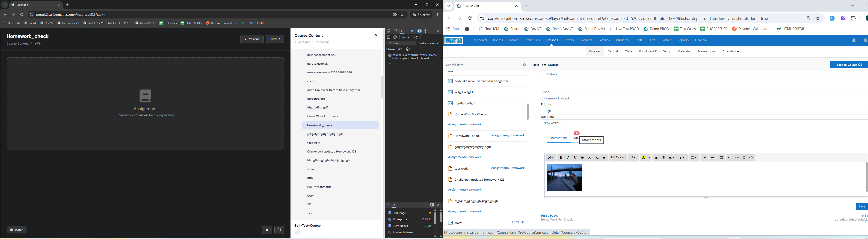Image resolution: width=868 pixels, height=239 pixels.
Task: Open the code view in the editor
Action: 751,158
